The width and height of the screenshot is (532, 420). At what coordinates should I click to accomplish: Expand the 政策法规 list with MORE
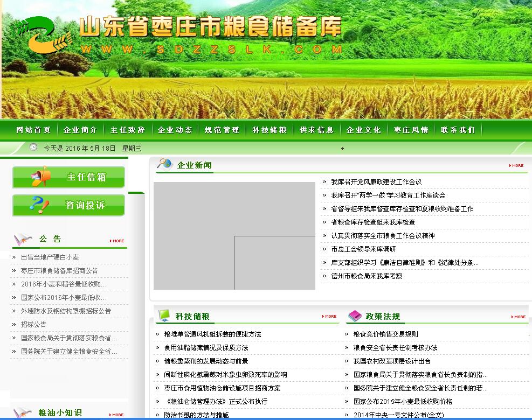(518, 317)
